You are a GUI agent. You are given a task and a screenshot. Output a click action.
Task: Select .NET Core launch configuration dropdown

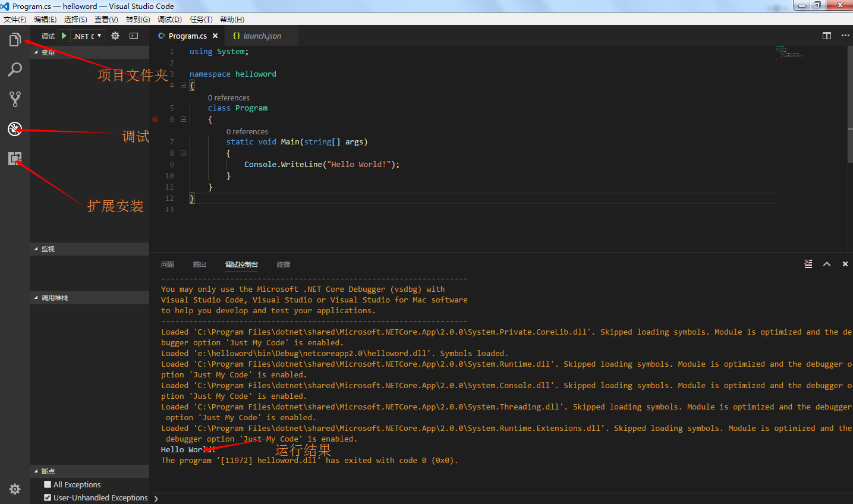[87, 36]
